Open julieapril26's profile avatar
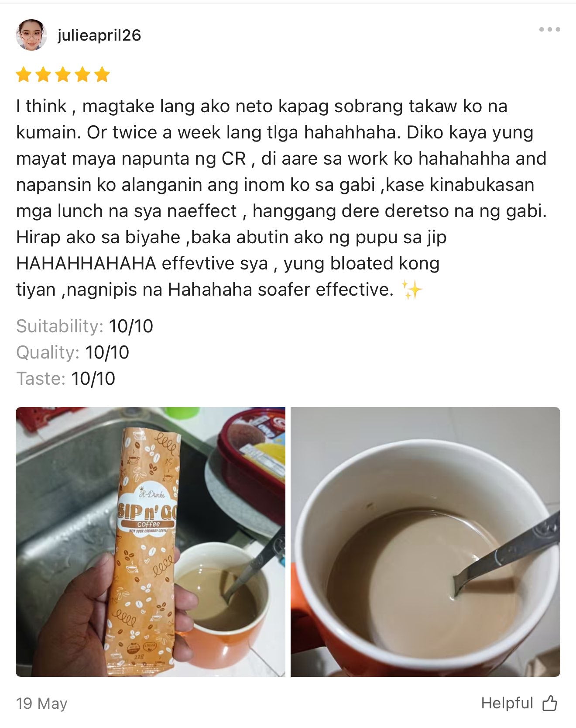Screen dimensions: 576x728 tap(31, 35)
